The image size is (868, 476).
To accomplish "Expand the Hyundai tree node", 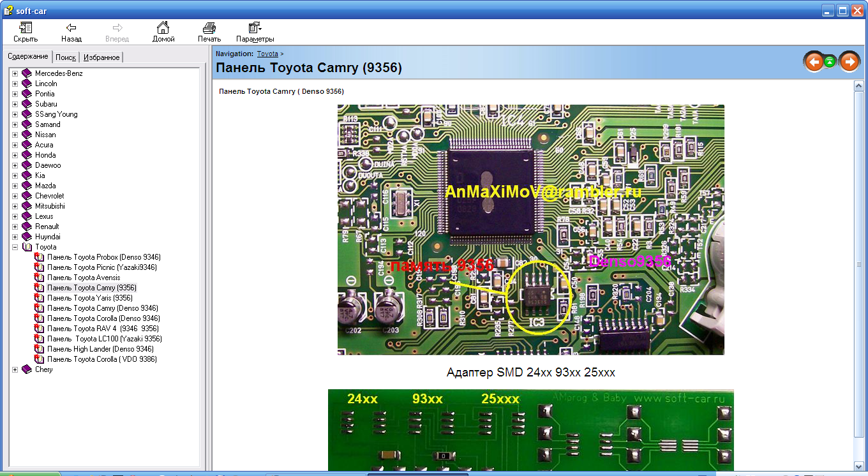I will (15, 237).
